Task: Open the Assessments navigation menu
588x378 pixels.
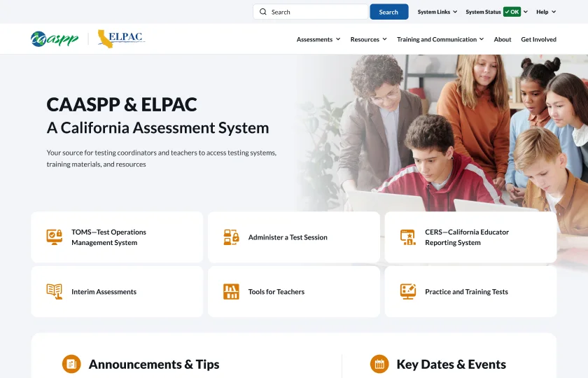Action: (318, 40)
